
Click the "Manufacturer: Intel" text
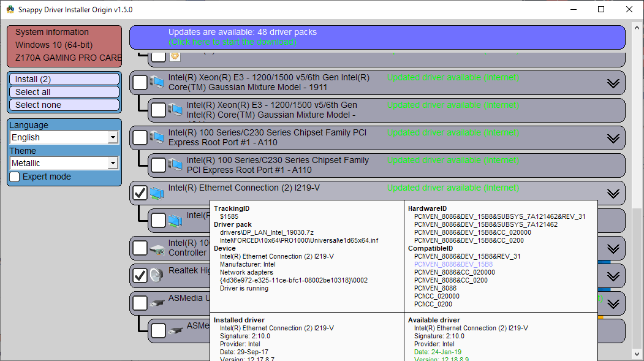point(248,265)
